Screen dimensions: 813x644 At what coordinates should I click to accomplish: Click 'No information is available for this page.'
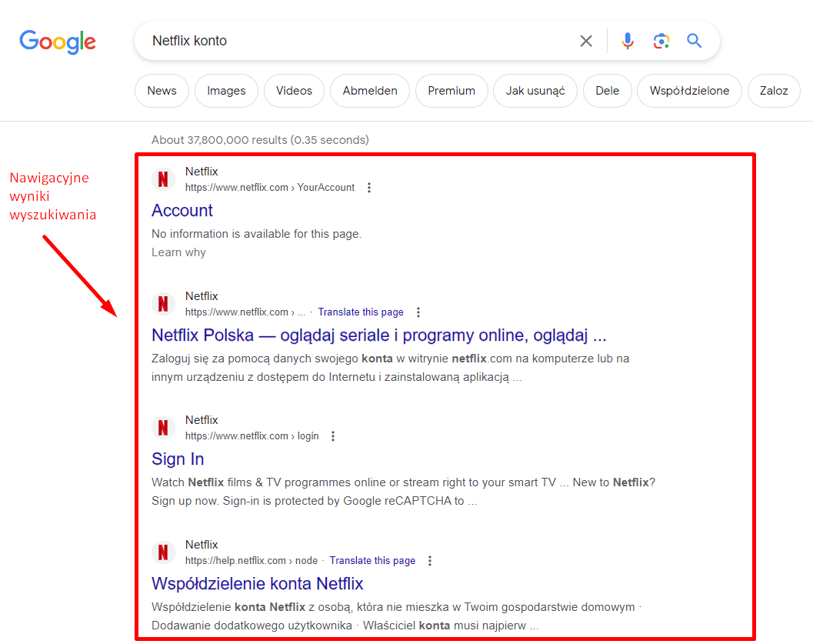click(x=257, y=234)
